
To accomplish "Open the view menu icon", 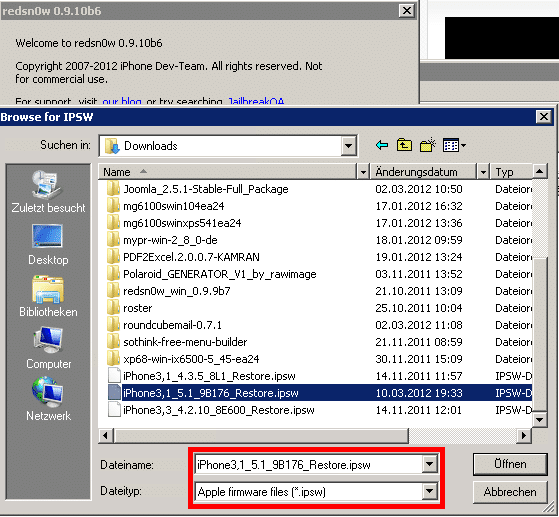I will click(454, 145).
